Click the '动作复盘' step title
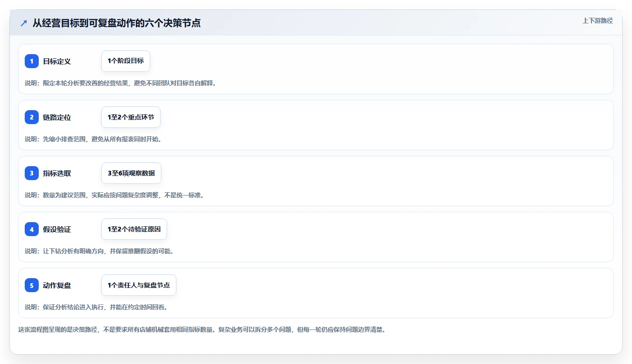 pyautogui.click(x=57, y=285)
